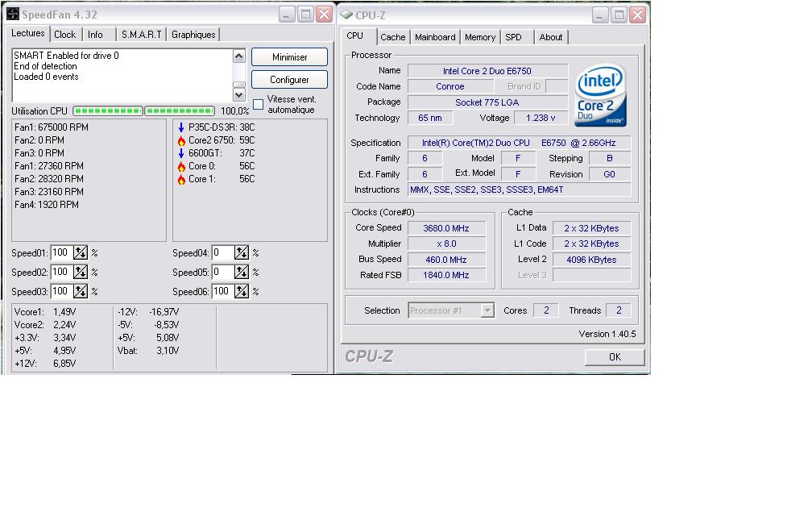Click the Speed01 value field
This screenshot has height=508, width=812.
pos(61,253)
